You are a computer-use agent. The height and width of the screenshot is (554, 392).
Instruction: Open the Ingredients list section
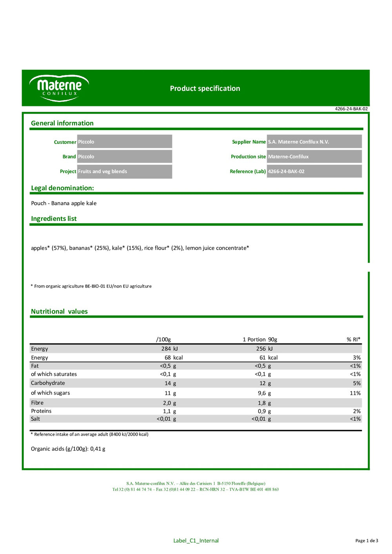54,219
